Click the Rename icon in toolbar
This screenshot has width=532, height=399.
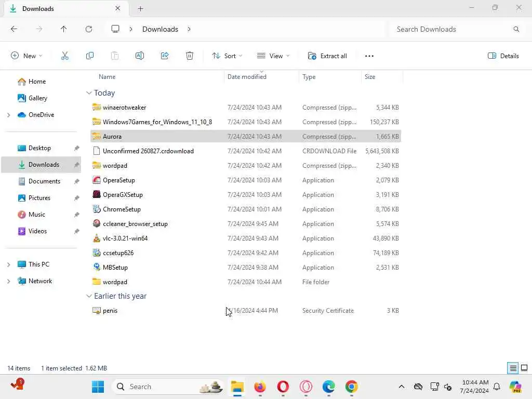139,56
